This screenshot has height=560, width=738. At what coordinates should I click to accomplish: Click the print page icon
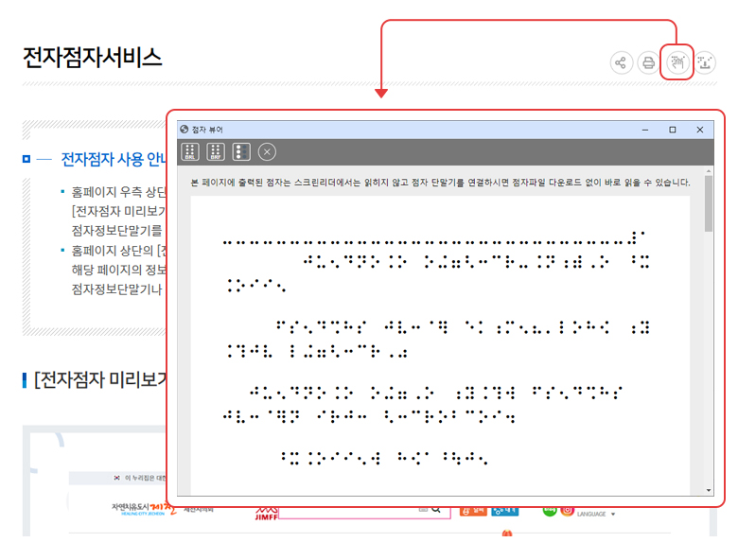coord(648,63)
